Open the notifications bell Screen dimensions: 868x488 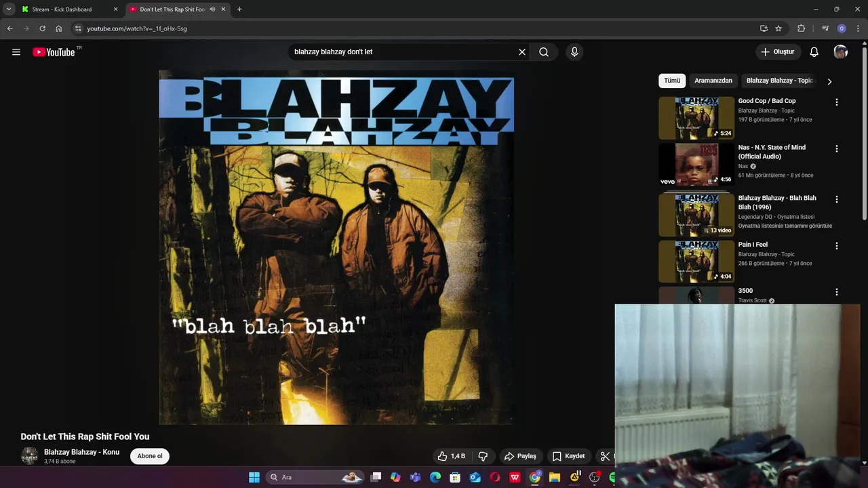814,52
